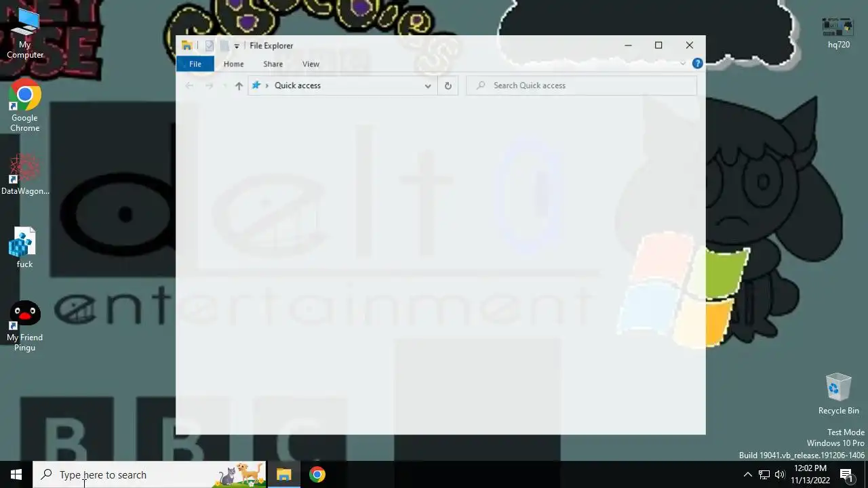868x488 pixels.
Task: Click Google Chrome icon on taskbar
Action: coord(317,474)
